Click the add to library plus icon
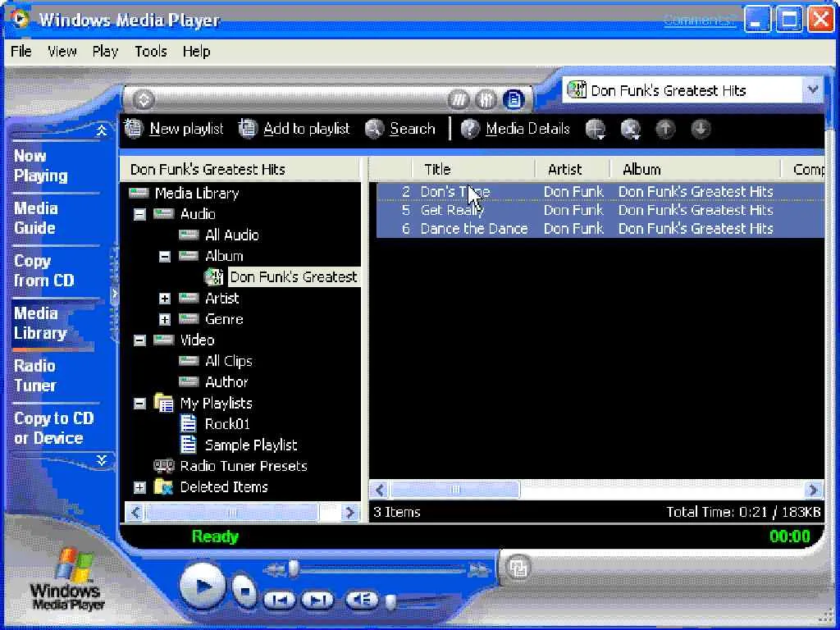 [x=596, y=129]
